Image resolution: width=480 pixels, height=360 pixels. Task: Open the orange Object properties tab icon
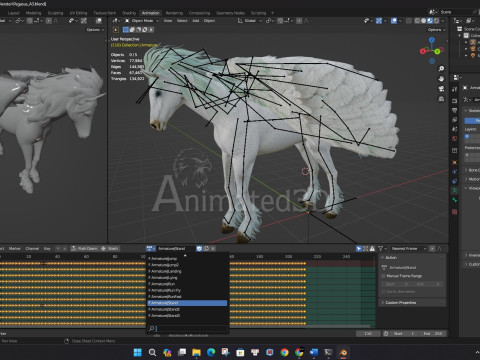[455, 162]
